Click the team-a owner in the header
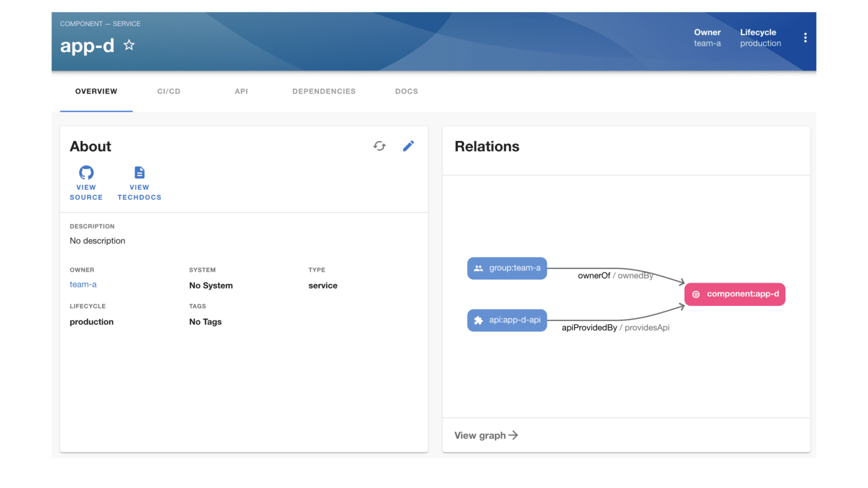The height and width of the screenshot is (488, 868). pyautogui.click(x=707, y=43)
